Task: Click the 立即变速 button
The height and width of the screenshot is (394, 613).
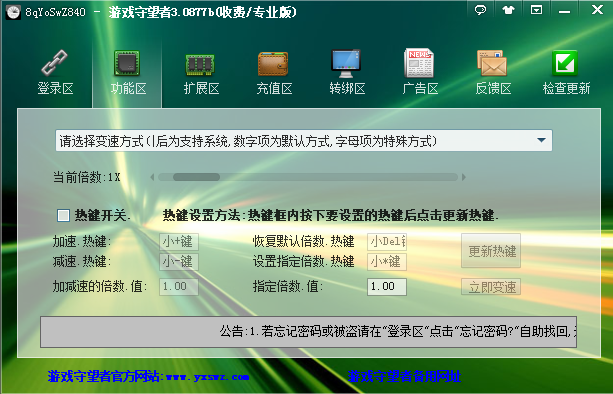Action: (491, 287)
